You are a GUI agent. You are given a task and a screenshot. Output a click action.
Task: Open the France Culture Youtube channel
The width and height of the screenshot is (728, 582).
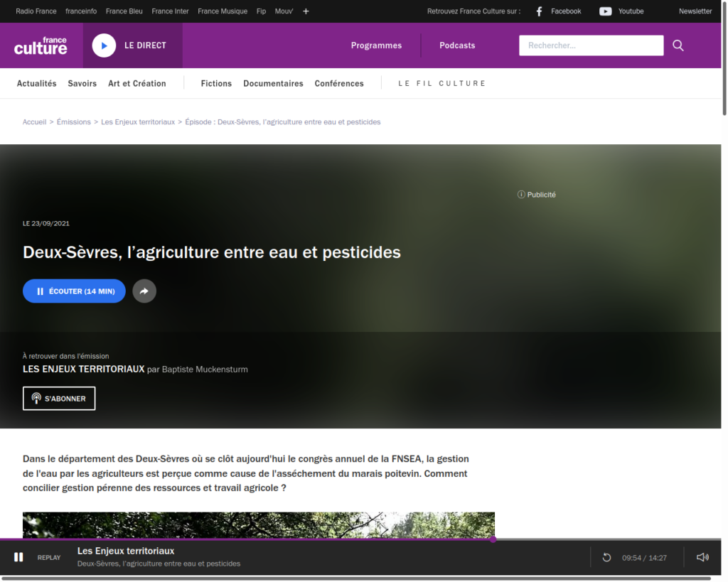pyautogui.click(x=621, y=11)
